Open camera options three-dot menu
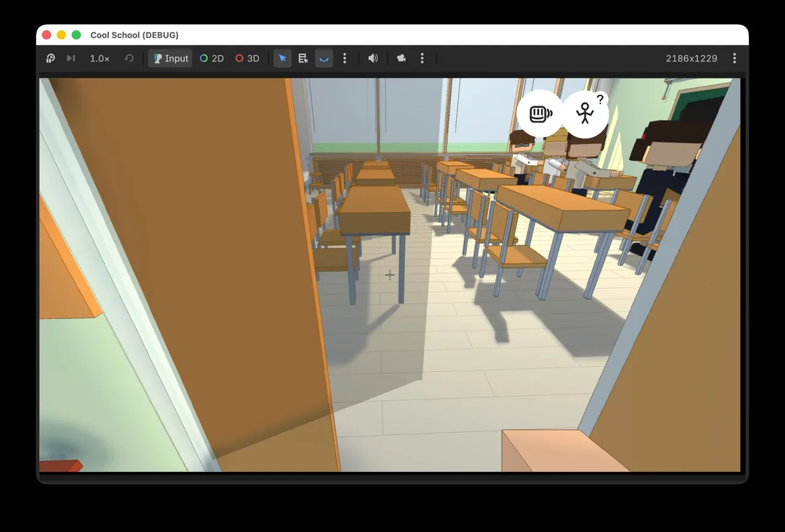The height and width of the screenshot is (532, 785). point(422,58)
